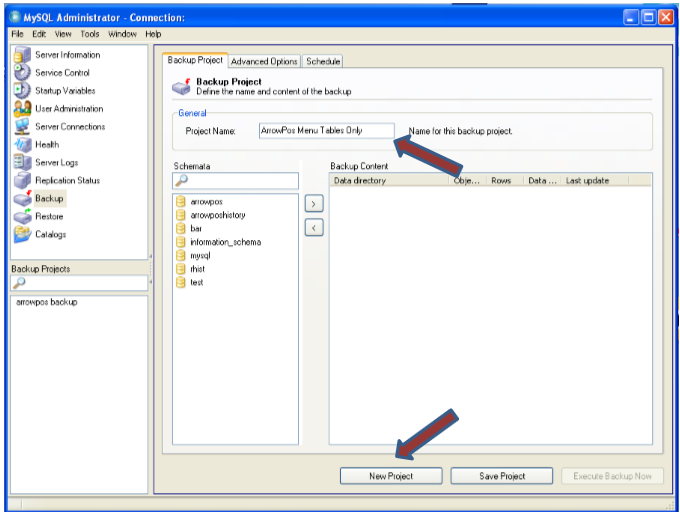
Task: Open the Health graph icon
Action: tap(22, 144)
